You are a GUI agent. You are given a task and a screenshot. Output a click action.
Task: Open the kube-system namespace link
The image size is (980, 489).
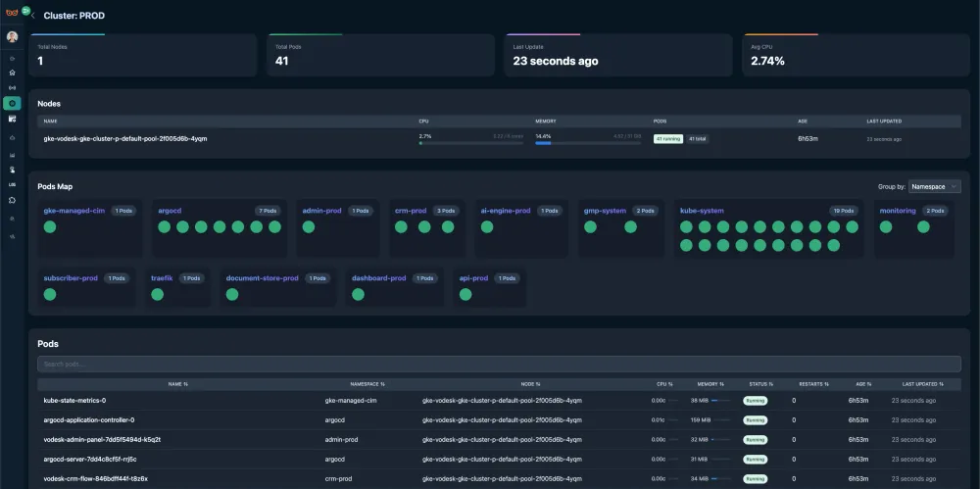pyautogui.click(x=702, y=211)
